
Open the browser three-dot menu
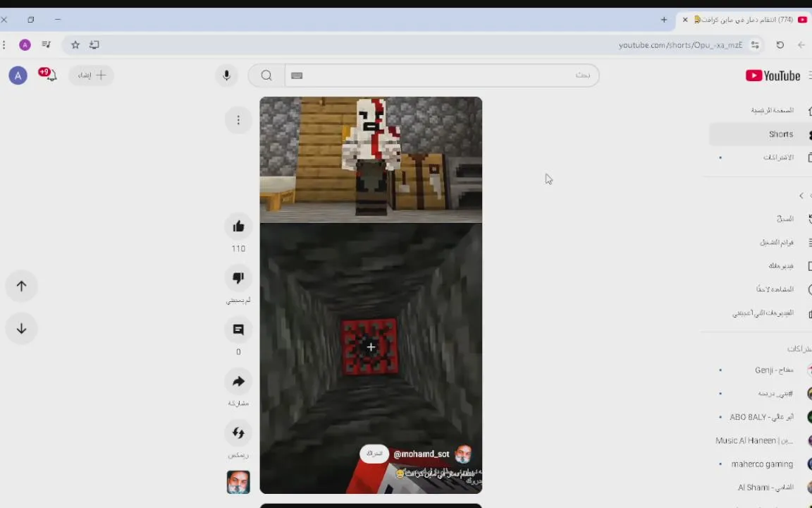(4, 45)
